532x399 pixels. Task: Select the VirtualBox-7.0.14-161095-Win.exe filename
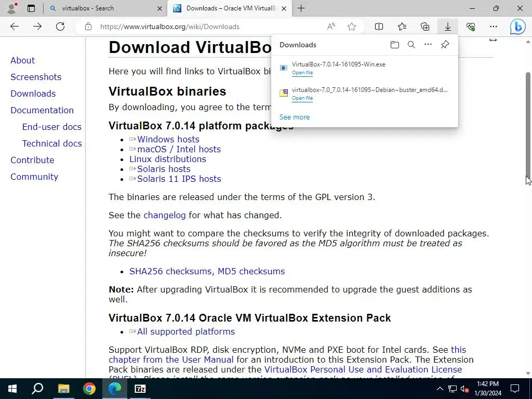[339, 64]
